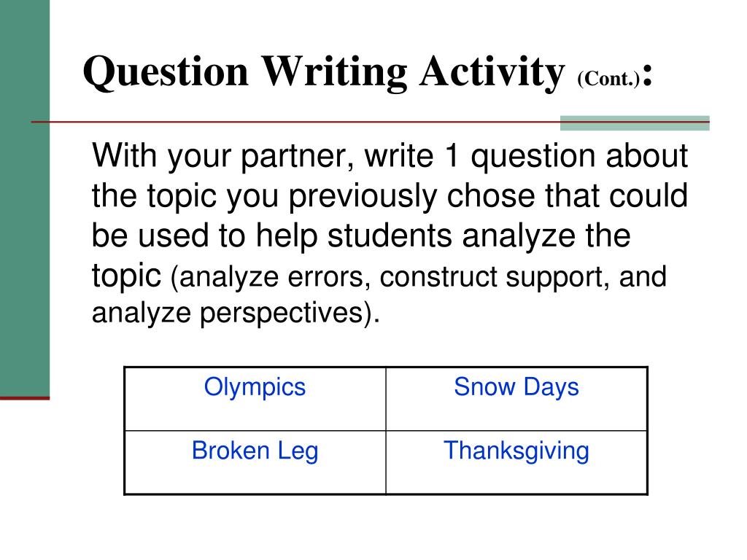Click the 'previously chose' phrase
Viewport: 747px width, 560px height.
411,196
